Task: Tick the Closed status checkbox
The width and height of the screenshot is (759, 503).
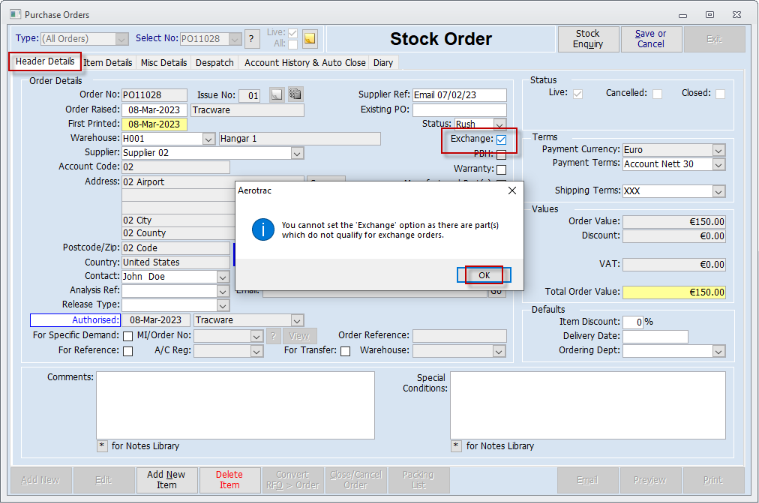Action: click(720, 93)
